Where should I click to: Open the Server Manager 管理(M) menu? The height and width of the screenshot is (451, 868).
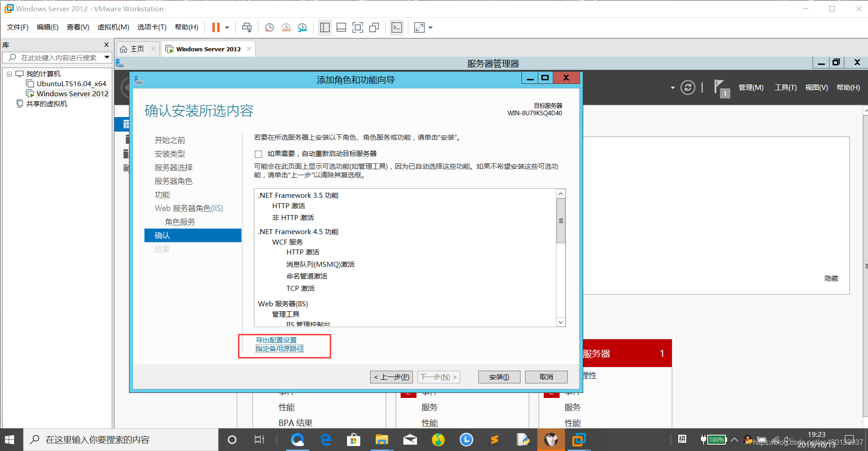(x=751, y=88)
